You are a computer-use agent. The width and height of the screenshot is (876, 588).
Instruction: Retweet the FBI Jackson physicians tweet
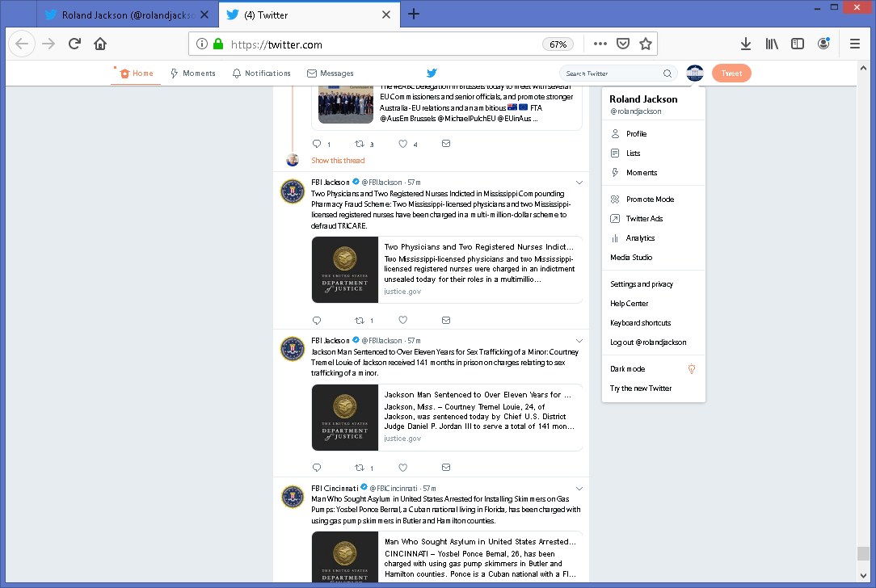point(360,321)
